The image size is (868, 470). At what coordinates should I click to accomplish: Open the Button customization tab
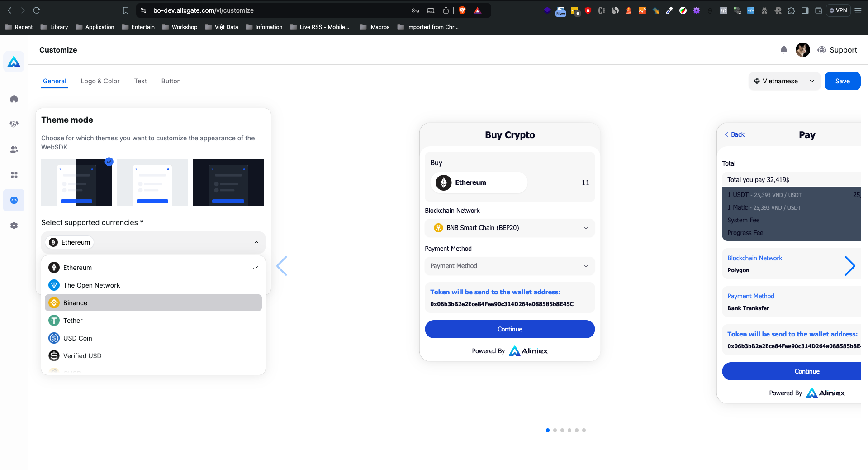(x=171, y=81)
